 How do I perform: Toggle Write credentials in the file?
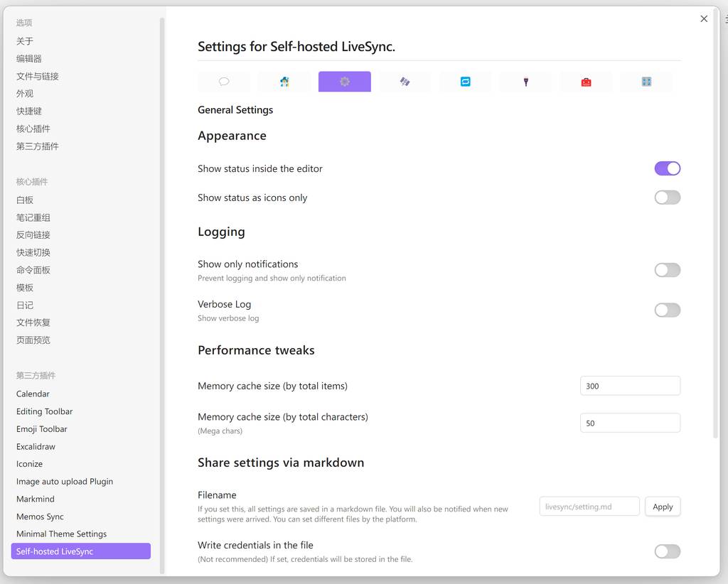tap(667, 551)
